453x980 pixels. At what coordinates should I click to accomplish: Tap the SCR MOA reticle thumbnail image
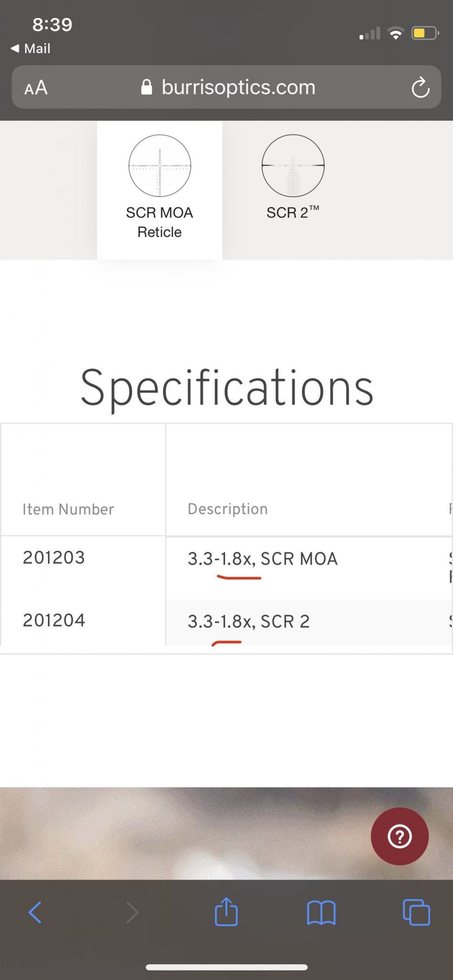[160, 166]
